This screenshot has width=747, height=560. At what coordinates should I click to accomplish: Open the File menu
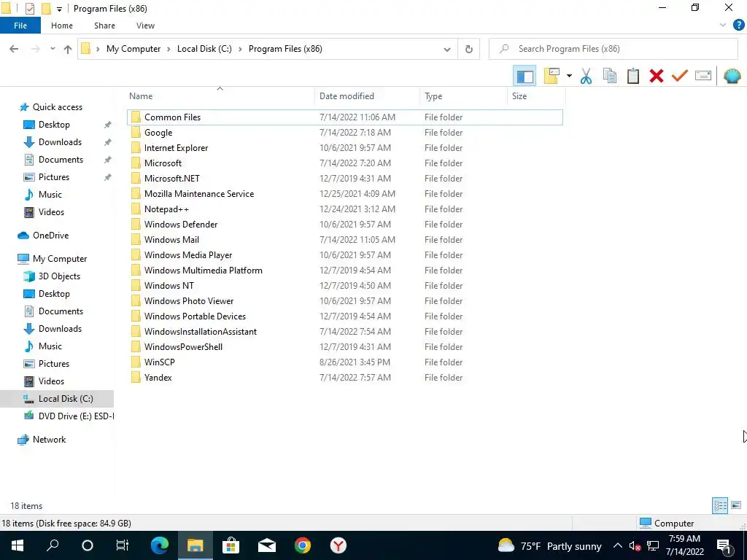click(20, 26)
